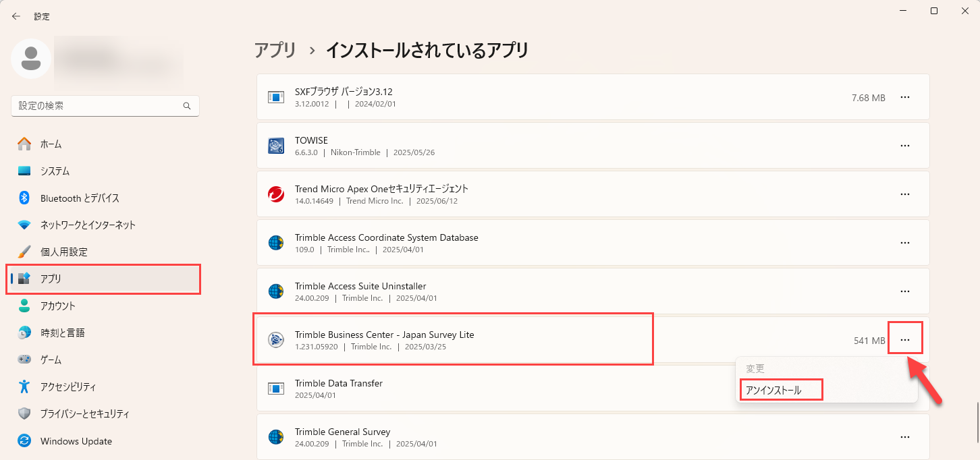Open プライバシーとセキュリティ settings
The height and width of the screenshot is (460, 980).
point(84,413)
